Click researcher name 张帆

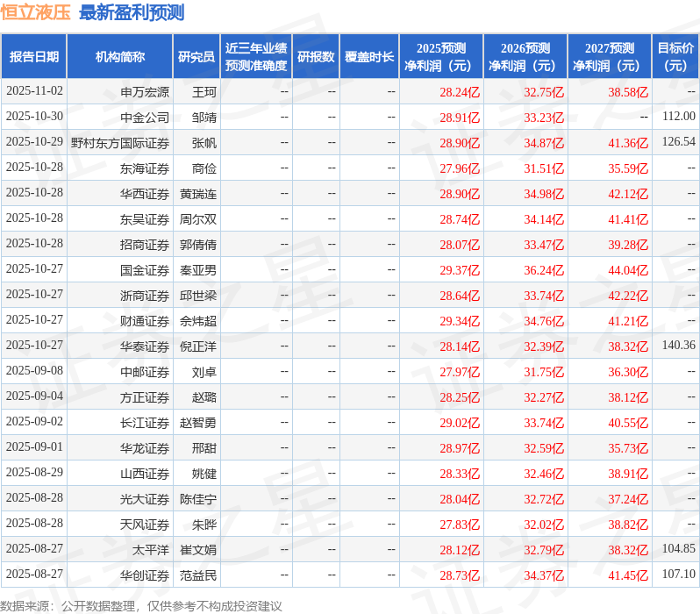tap(204, 143)
